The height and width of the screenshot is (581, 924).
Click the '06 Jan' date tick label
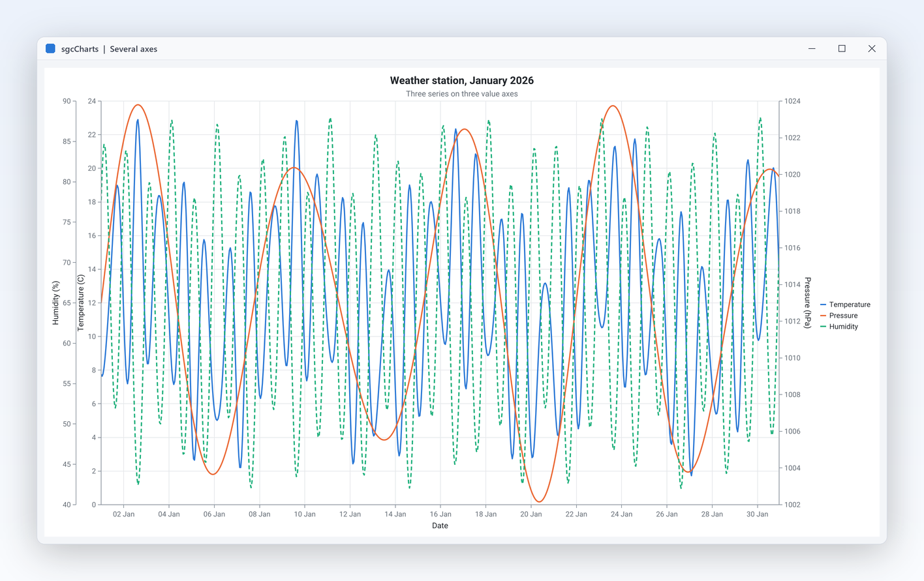(x=214, y=514)
